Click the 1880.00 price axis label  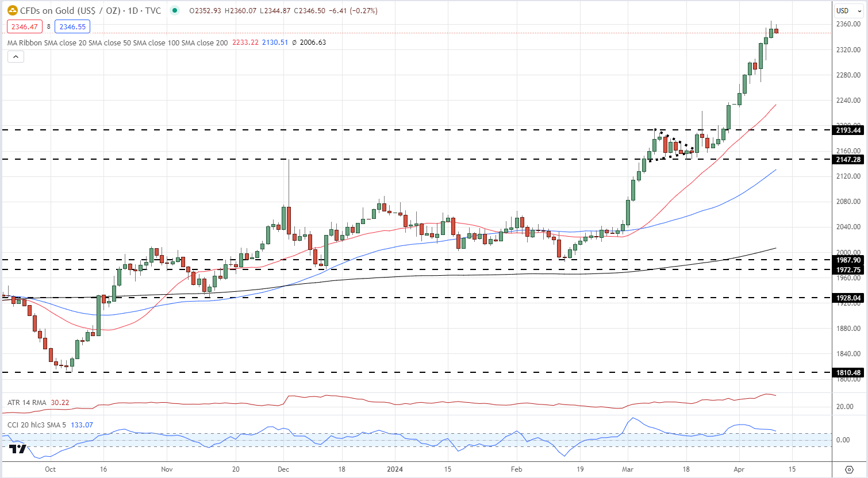click(848, 329)
